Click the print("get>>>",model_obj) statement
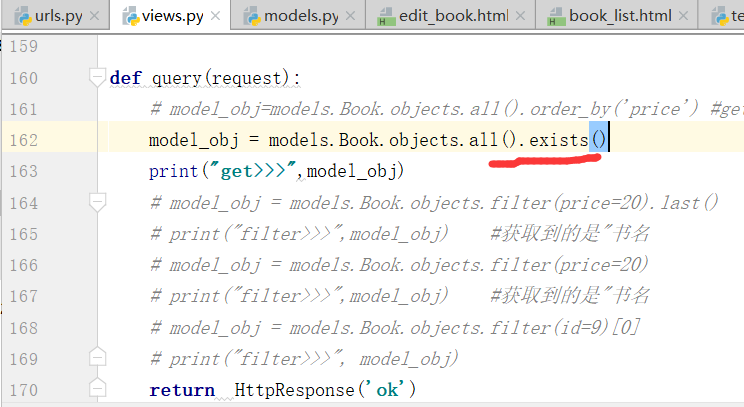 point(276,171)
